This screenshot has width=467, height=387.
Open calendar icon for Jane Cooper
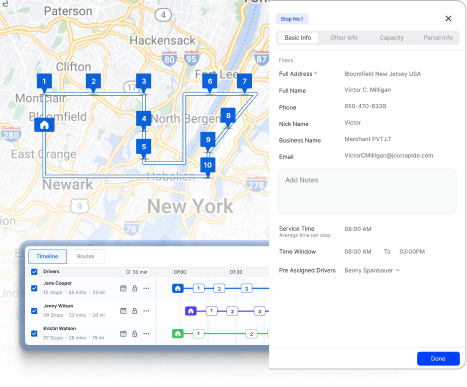[x=123, y=288]
